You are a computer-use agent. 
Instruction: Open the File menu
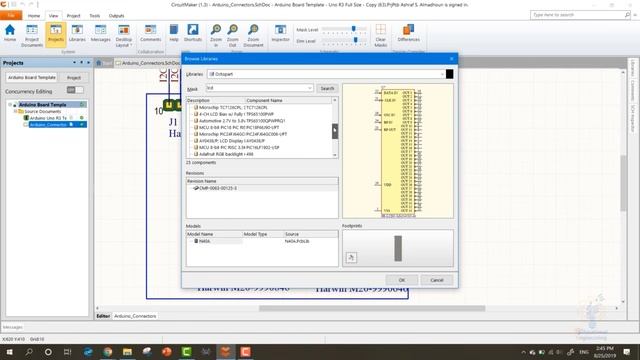11,16
